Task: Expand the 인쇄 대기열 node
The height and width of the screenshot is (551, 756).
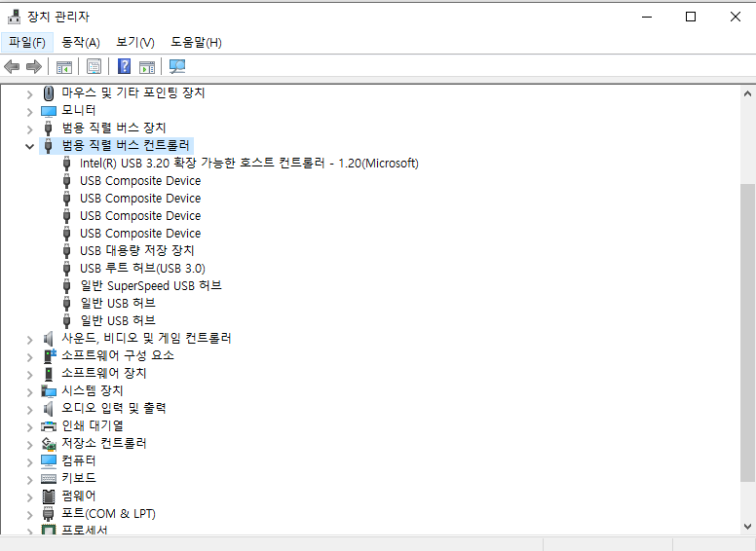Action: click(x=29, y=426)
